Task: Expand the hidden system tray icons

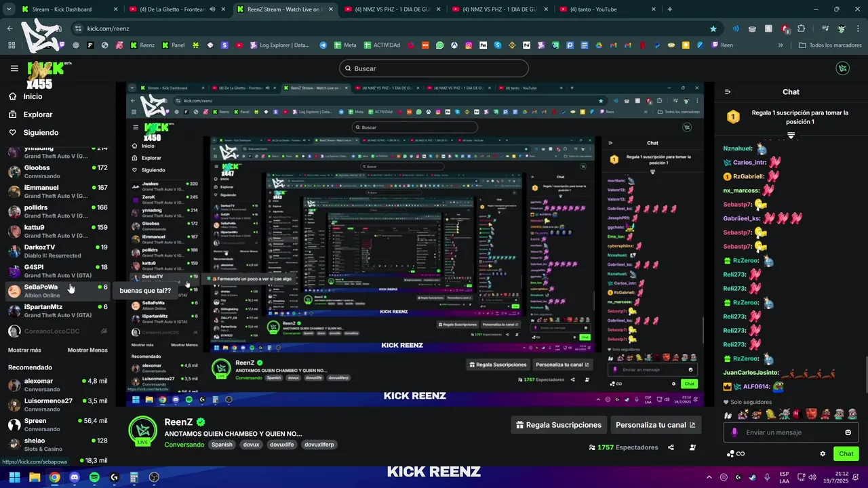Action: [x=709, y=477]
